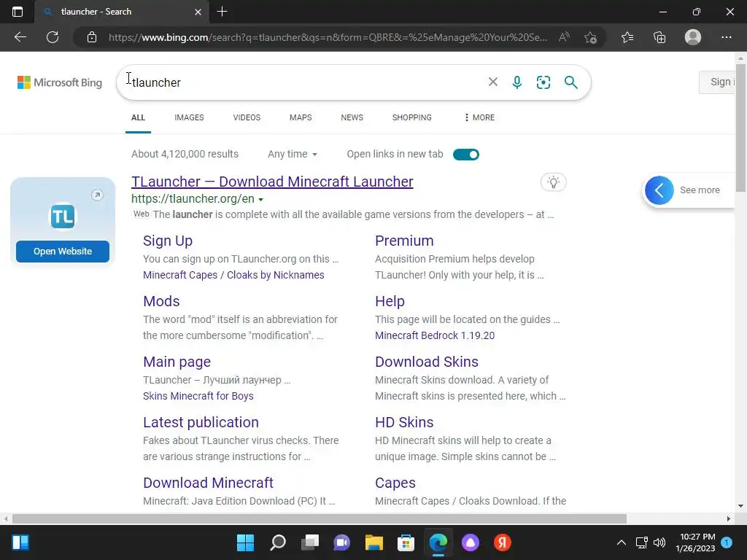The image size is (747, 560).
Task: Switch to the MAPS tab
Action: point(301,117)
